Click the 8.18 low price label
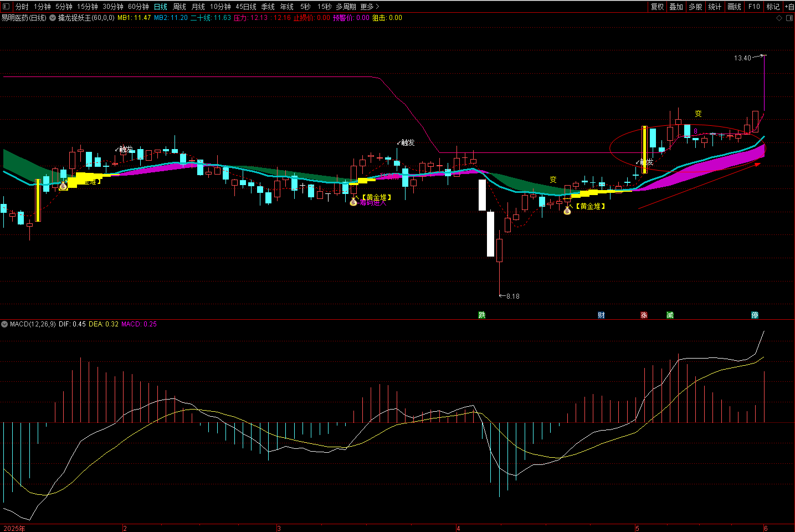 [x=513, y=296]
